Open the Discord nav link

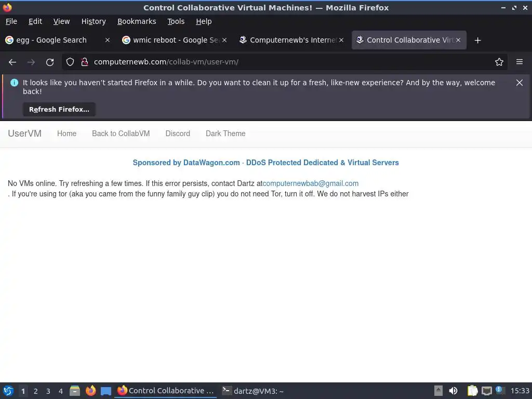tap(178, 134)
